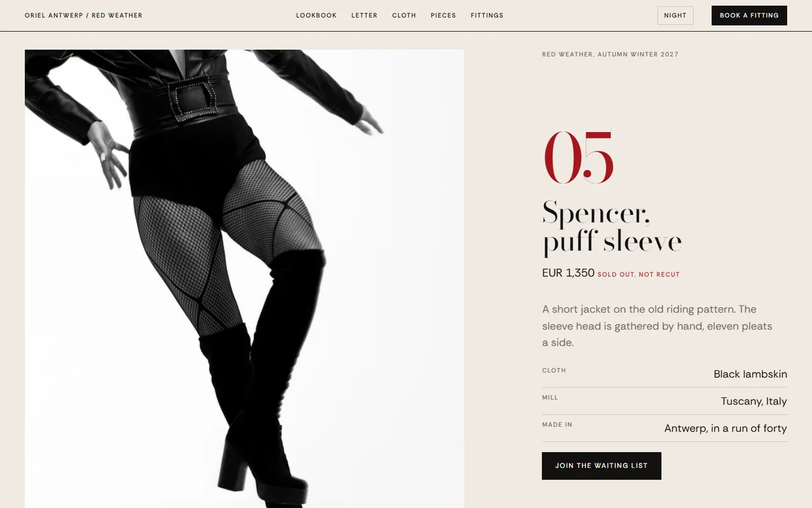The width and height of the screenshot is (812, 508).
Task: Navigate to Fittings
Action: point(487,15)
